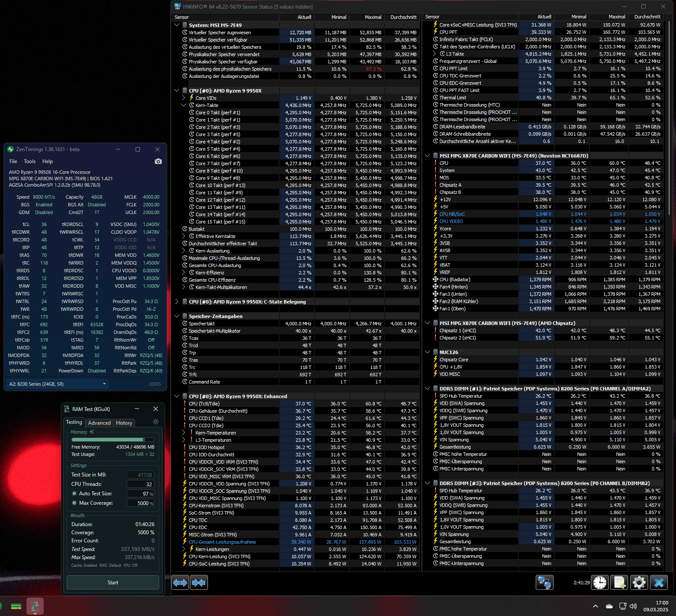Select the CPU-Gesamt-Leistungsaufnahme row
Viewport: 676px width, 616px height.
[x=295, y=542]
